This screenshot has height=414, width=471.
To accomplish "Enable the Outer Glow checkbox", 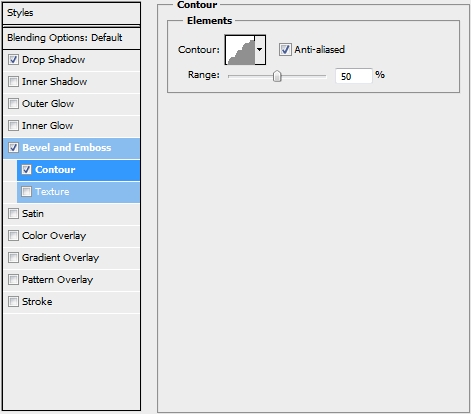I will pyautogui.click(x=13, y=104).
